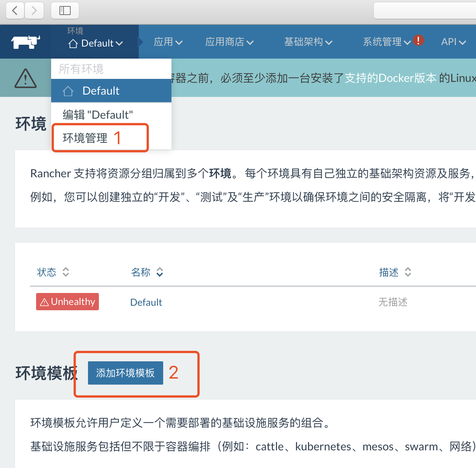The image size is (476, 468).
Task: Click the browser sidebar toggle icon
Action: (x=65, y=11)
